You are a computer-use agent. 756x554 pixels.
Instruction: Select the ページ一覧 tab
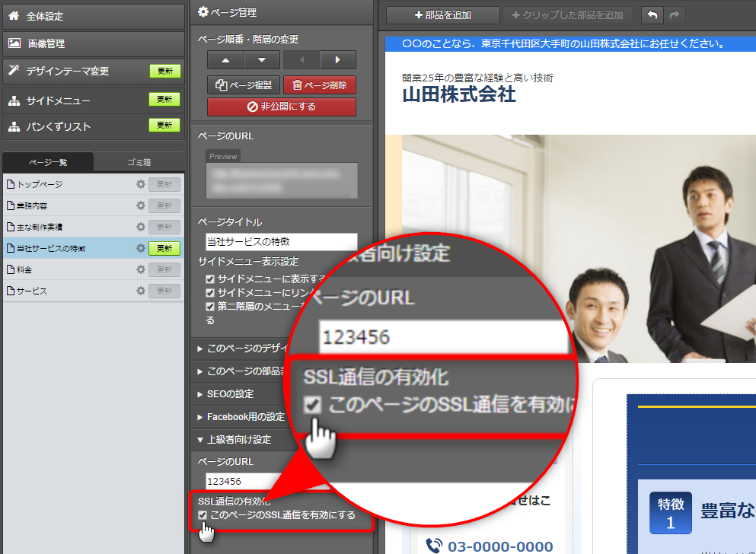click(x=48, y=161)
